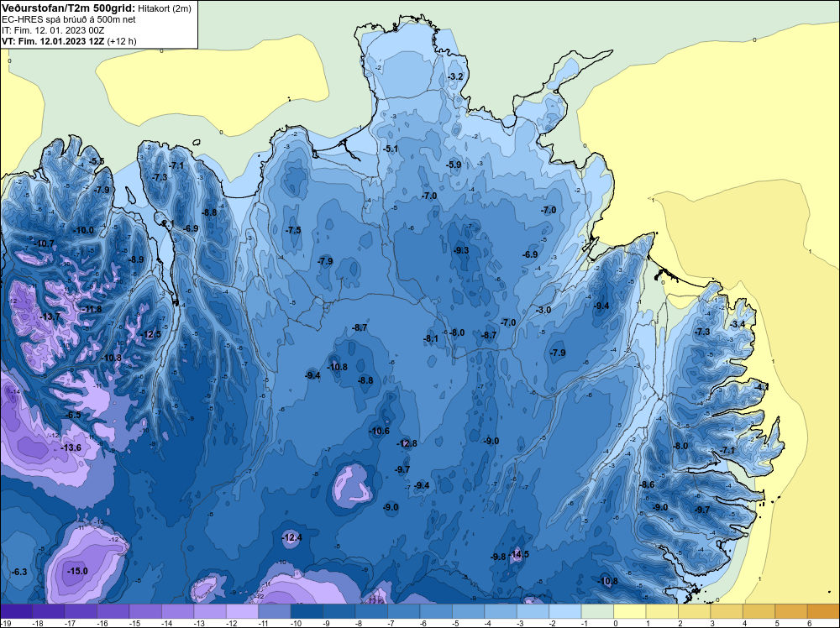Click the -12.5 temperature label

[x=150, y=334]
